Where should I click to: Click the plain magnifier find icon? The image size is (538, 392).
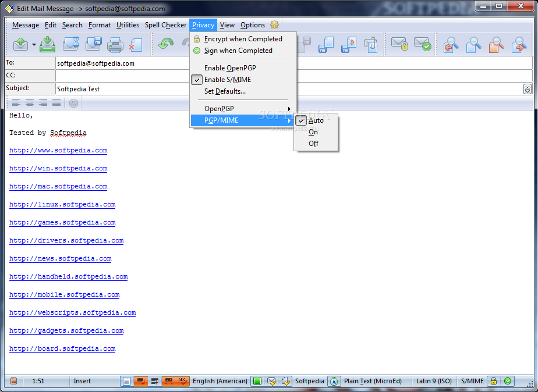473,45
